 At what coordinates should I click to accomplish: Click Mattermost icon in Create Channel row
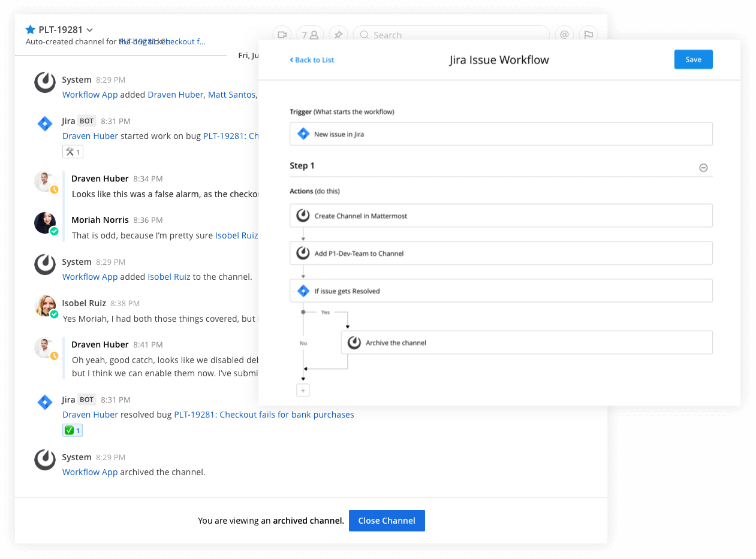point(303,216)
